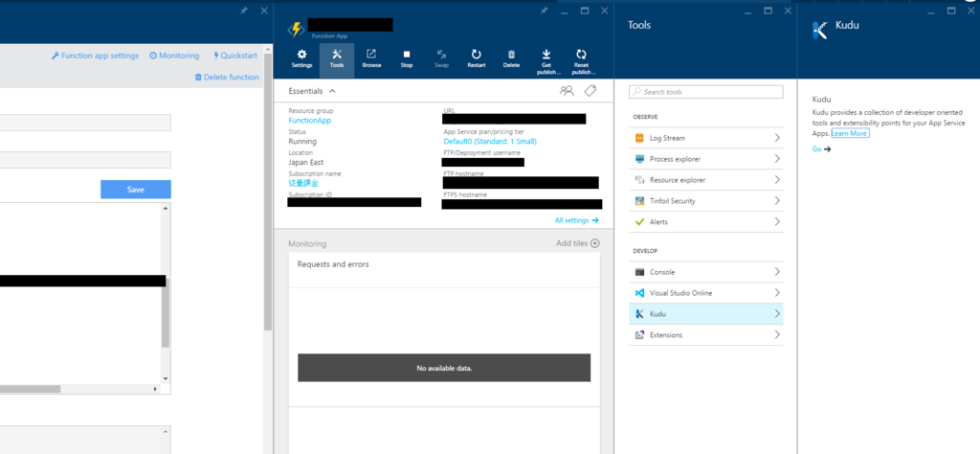The image size is (980, 454).
Task: Expand Visual Studio Online chevron arrow
Action: (x=777, y=293)
